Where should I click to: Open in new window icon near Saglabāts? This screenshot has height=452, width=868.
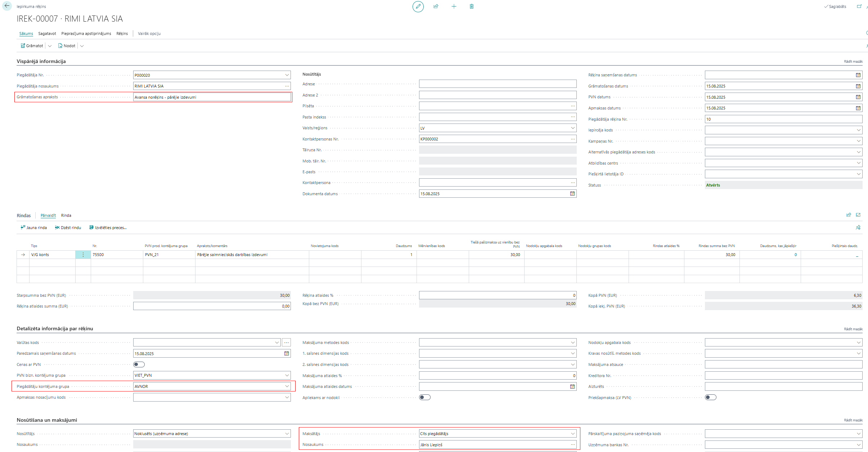pyautogui.click(x=859, y=6)
